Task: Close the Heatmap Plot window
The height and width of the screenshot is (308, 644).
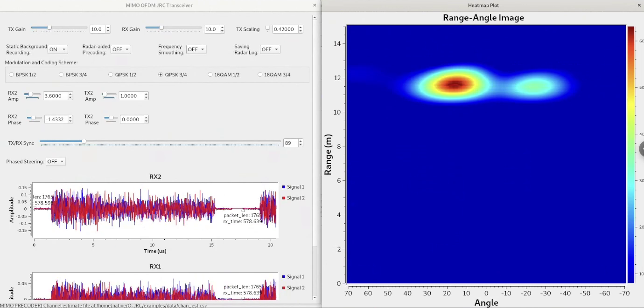Action: [639, 5]
